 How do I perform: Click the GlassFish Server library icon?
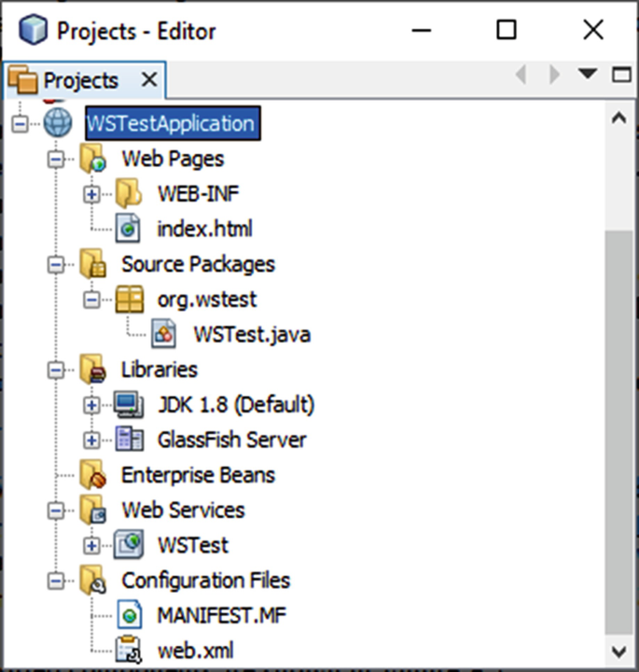tap(130, 440)
